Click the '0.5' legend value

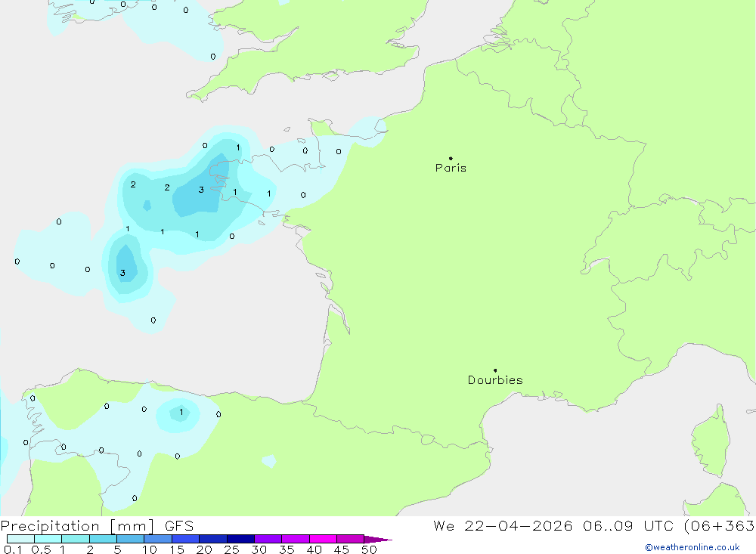tap(41, 549)
